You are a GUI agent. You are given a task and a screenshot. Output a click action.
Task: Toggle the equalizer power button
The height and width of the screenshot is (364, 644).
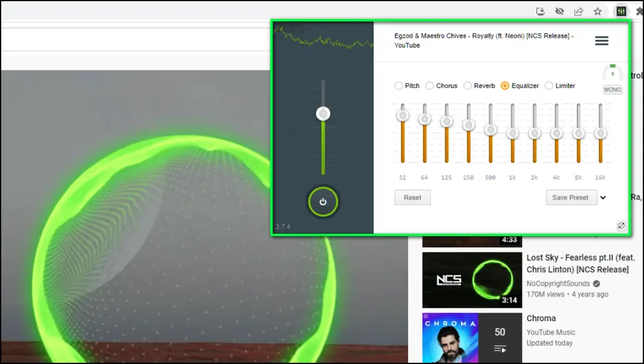click(323, 202)
